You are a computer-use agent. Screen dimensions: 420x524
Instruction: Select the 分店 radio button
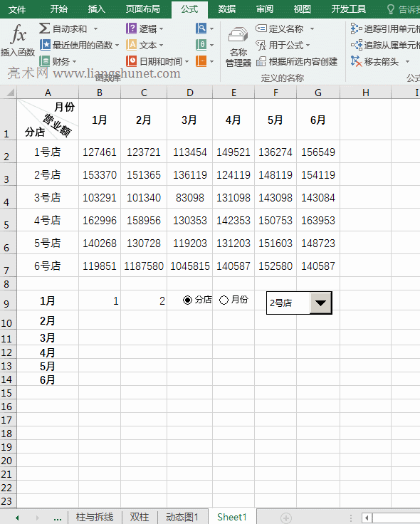tap(187, 300)
